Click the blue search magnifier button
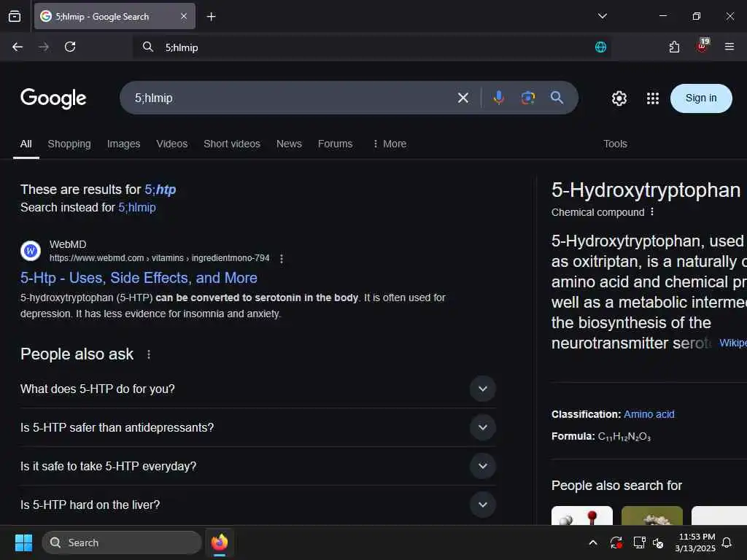 coord(557,98)
